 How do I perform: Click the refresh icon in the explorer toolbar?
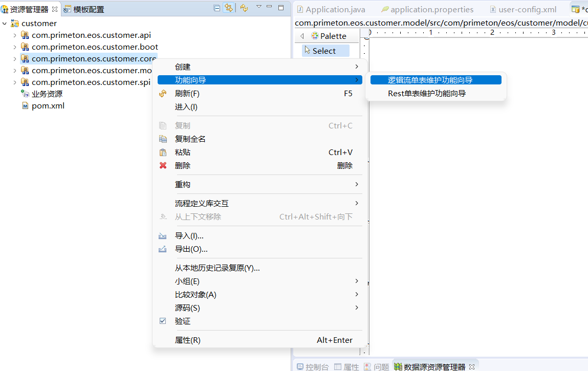tap(243, 8)
